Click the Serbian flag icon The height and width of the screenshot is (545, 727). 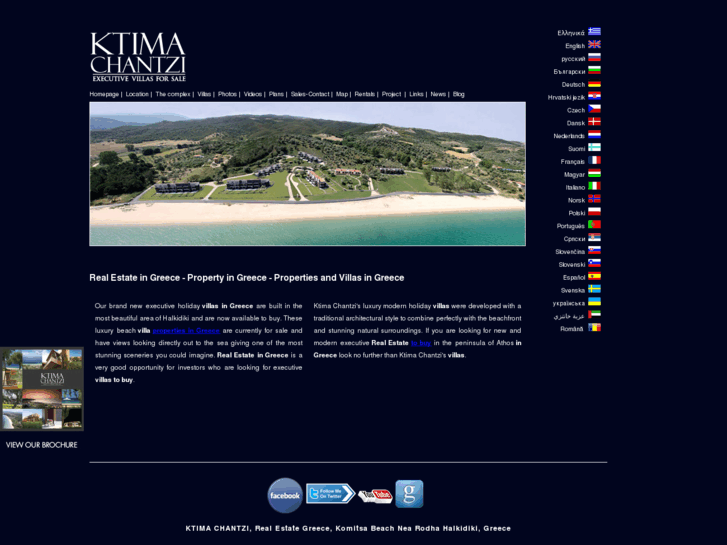pos(594,237)
